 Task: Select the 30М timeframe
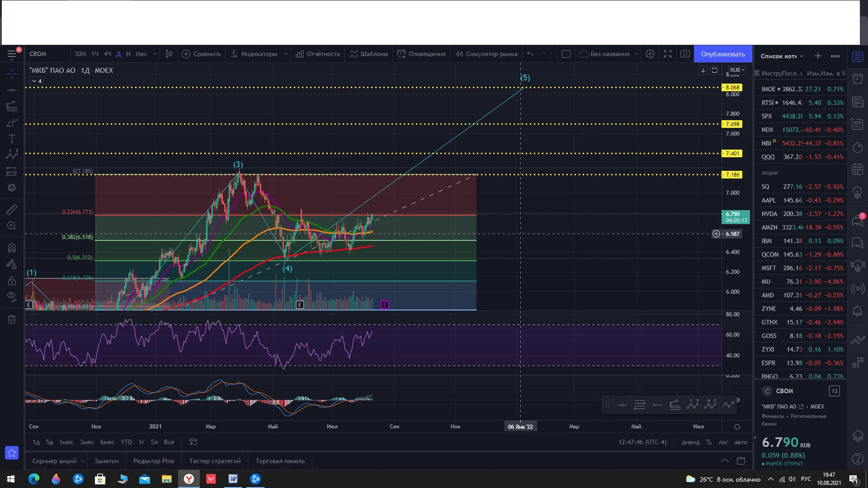click(80, 54)
